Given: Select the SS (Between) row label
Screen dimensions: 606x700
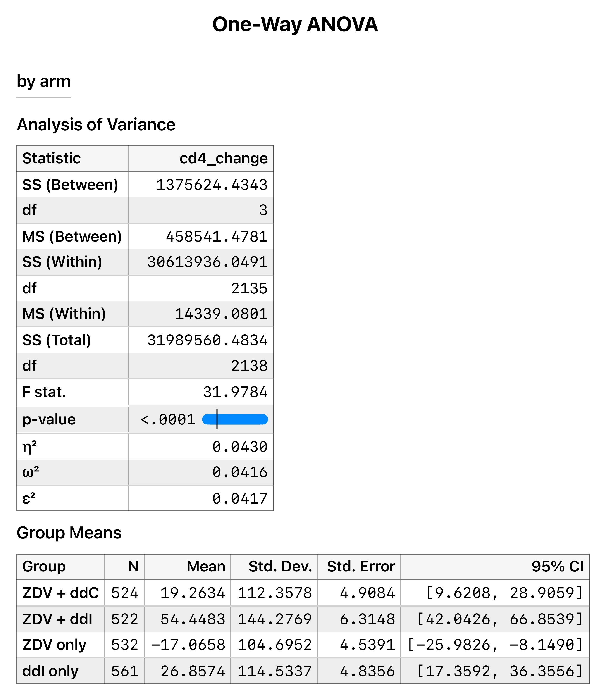Looking at the screenshot, I should (70, 185).
